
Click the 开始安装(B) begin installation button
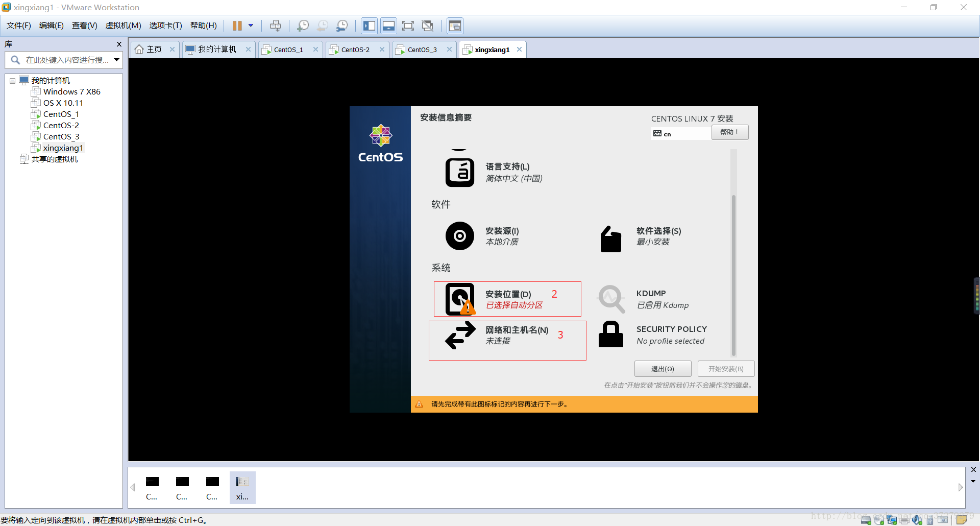[726, 369]
